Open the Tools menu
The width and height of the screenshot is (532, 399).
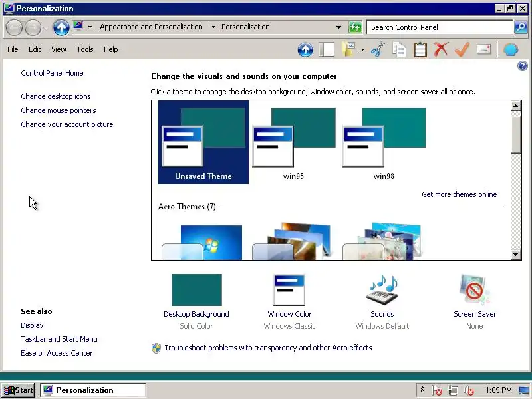tap(85, 49)
